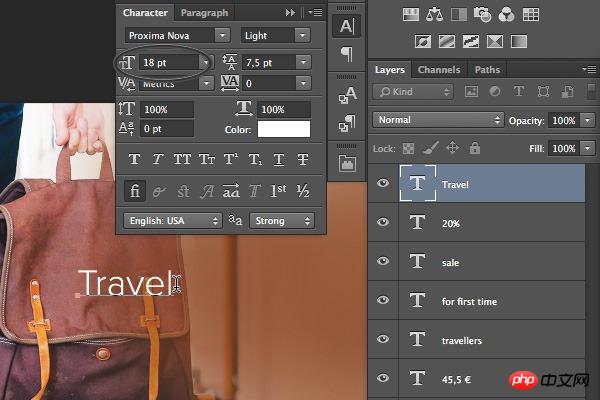The height and width of the screenshot is (400, 600).
Task: Open Paragraph Styles panel icon
Action: [x=347, y=123]
